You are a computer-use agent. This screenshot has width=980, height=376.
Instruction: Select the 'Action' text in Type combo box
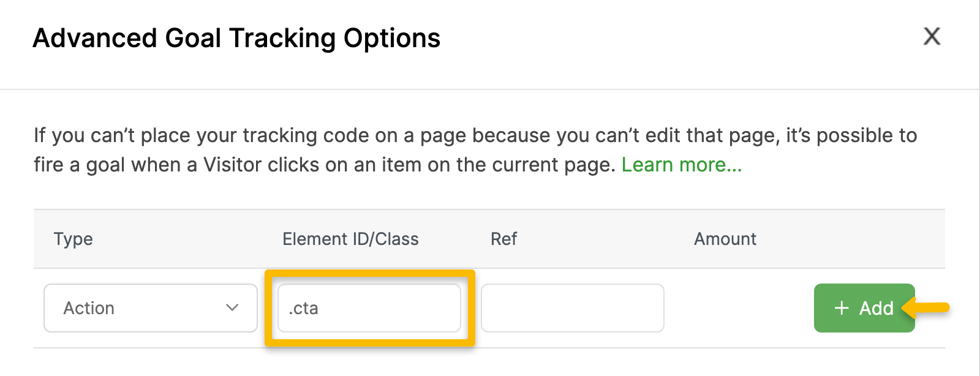coord(89,308)
